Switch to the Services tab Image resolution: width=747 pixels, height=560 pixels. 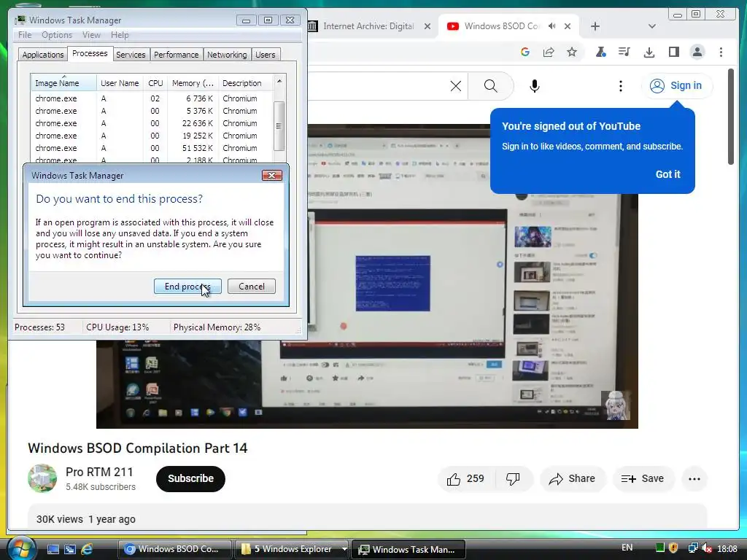point(131,55)
